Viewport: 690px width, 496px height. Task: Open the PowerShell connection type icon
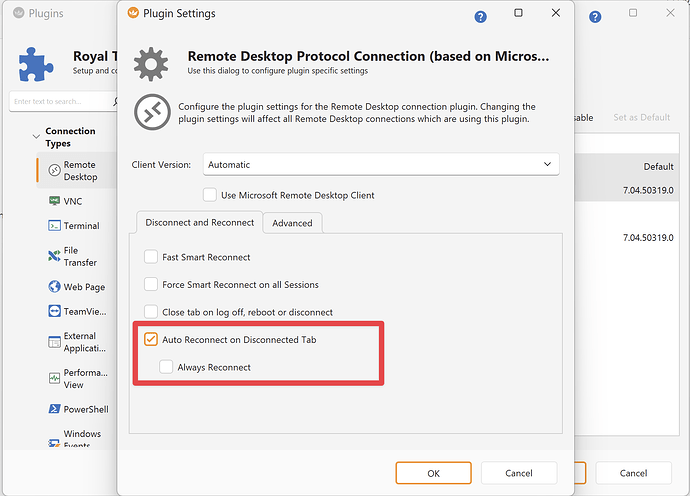tap(55, 409)
